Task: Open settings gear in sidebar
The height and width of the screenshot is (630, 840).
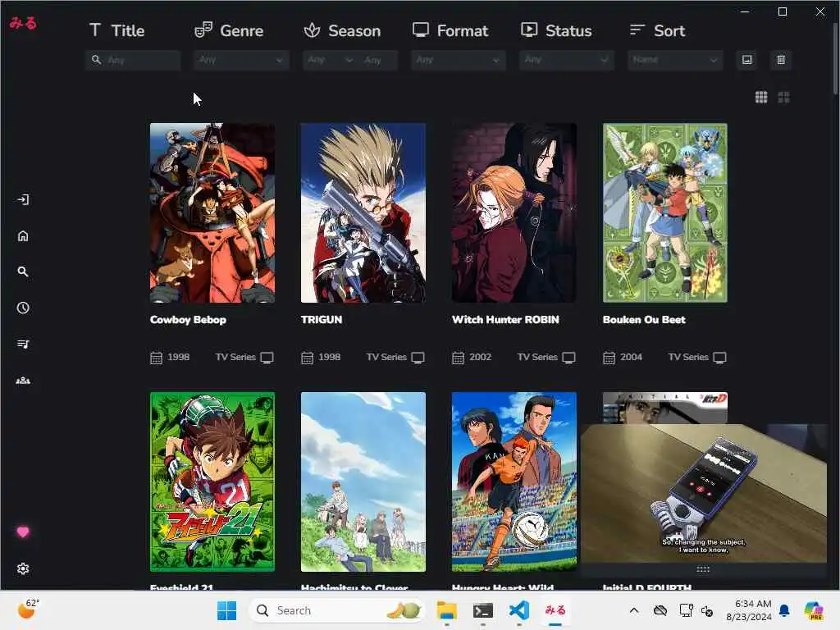Action: pyautogui.click(x=23, y=568)
